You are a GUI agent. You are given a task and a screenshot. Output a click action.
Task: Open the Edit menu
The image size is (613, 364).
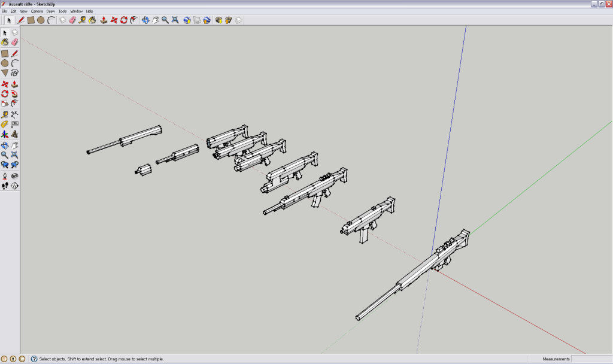tap(13, 11)
